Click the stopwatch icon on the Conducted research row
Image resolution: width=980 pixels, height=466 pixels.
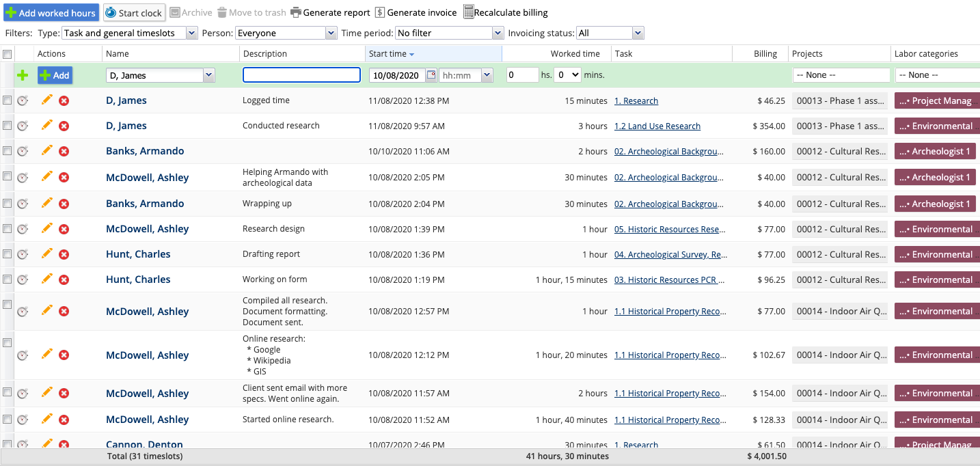coord(23,126)
